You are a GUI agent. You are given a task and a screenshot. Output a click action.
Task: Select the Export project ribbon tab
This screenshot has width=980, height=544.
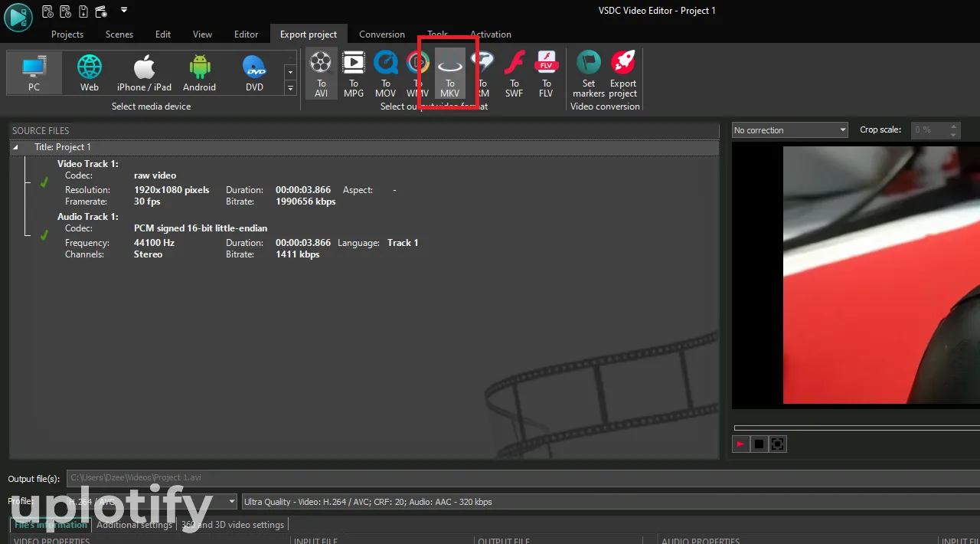(309, 34)
